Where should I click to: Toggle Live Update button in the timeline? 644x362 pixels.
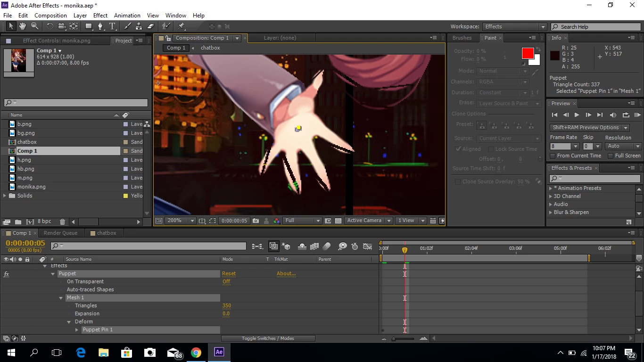(x=274, y=246)
